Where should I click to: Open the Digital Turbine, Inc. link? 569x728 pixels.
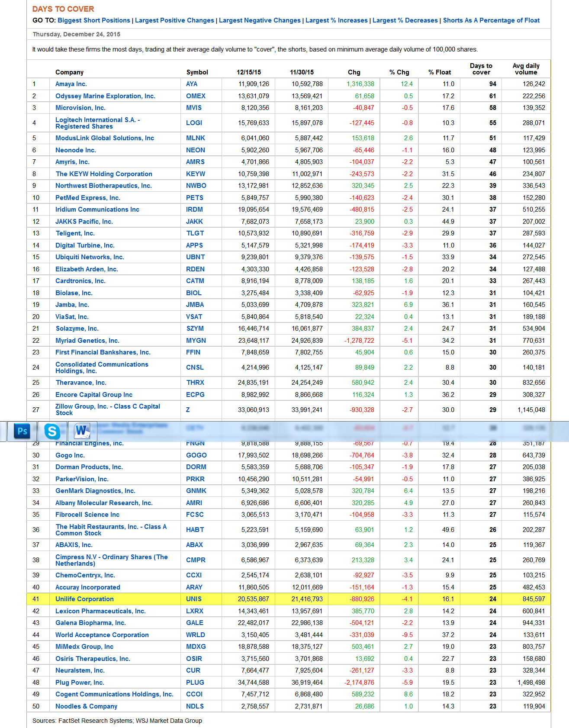pos(85,245)
